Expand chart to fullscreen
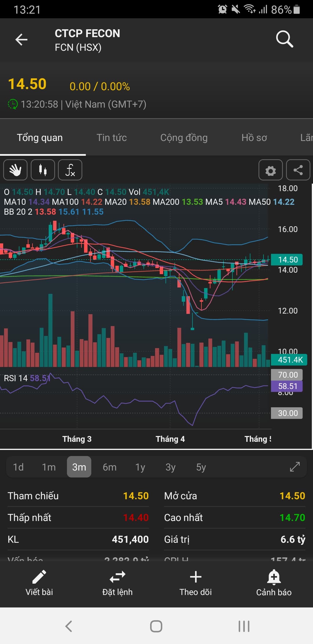 tap(295, 467)
